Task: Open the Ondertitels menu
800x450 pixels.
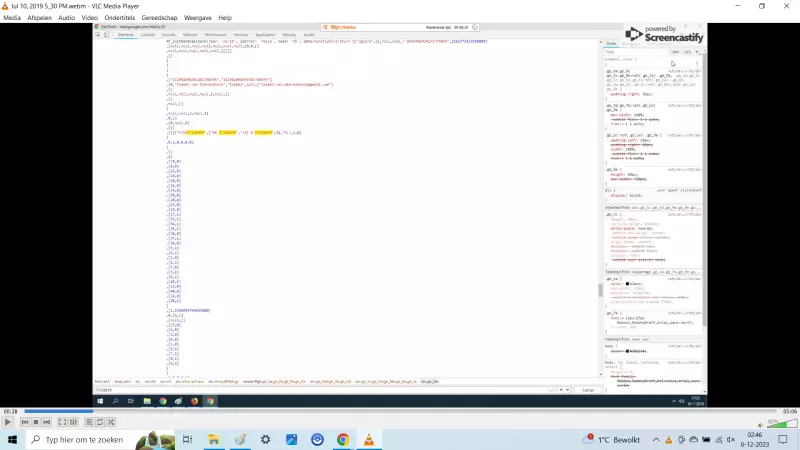Action: [x=121, y=18]
